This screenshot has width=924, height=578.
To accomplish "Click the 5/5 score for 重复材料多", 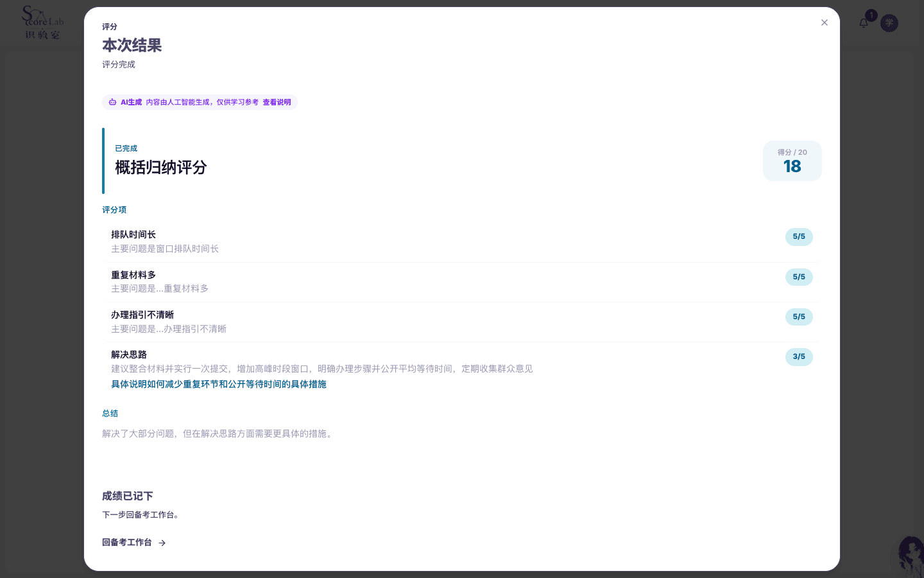I will (799, 277).
